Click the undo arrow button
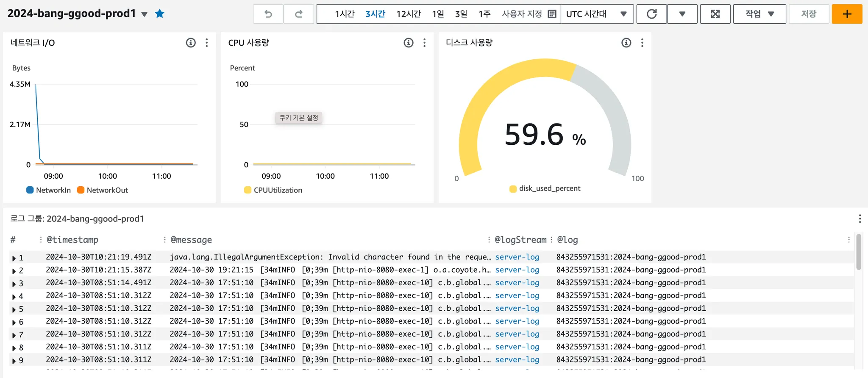868x378 pixels. coord(268,14)
